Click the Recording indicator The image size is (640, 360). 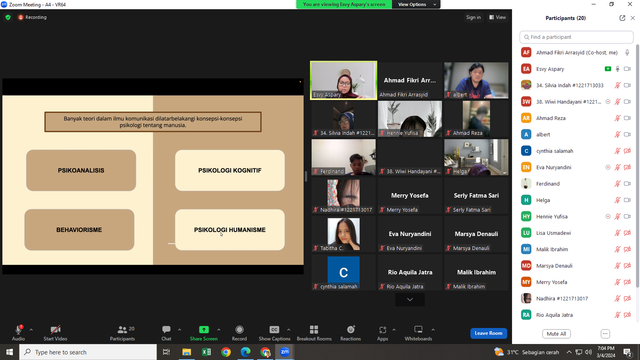(x=32, y=17)
